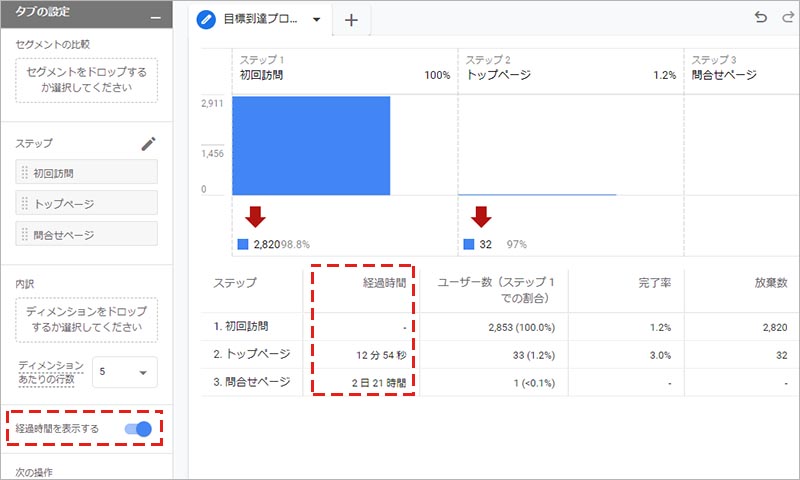
Task: Click red arrow under step 1 bar
Action: coord(254,217)
